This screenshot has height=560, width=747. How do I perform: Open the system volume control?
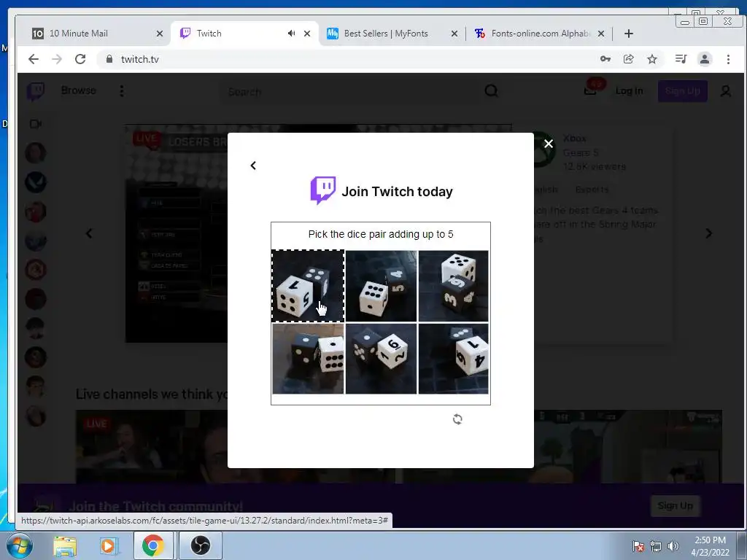(x=673, y=546)
